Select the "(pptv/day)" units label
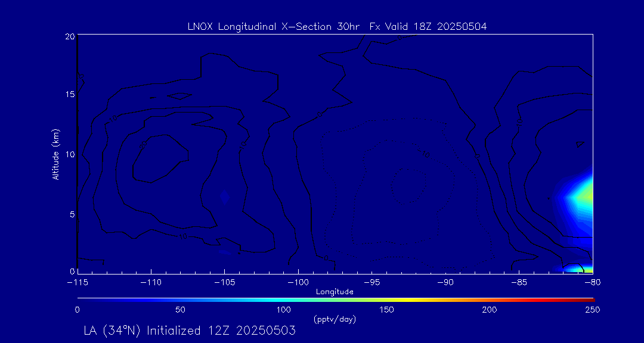 [335, 319]
